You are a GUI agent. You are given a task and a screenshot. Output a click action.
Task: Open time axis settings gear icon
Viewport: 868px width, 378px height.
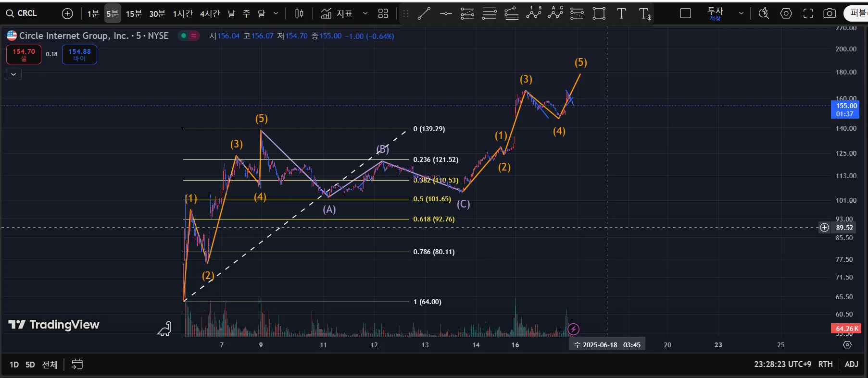[x=847, y=345]
